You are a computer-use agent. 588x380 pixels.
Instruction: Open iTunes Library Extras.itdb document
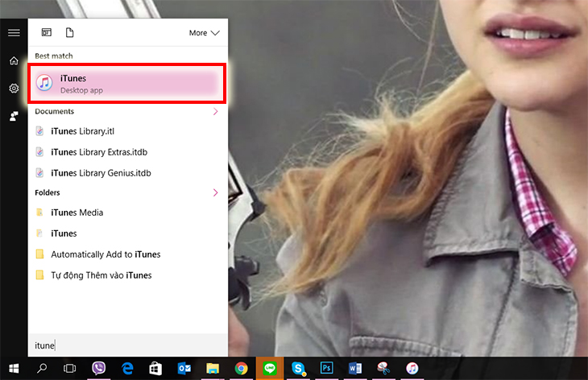pyautogui.click(x=128, y=152)
